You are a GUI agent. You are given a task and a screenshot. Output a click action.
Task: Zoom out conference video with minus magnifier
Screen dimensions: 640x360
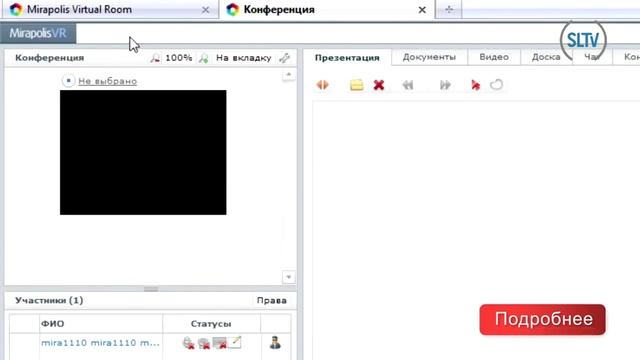pyautogui.click(x=155, y=58)
